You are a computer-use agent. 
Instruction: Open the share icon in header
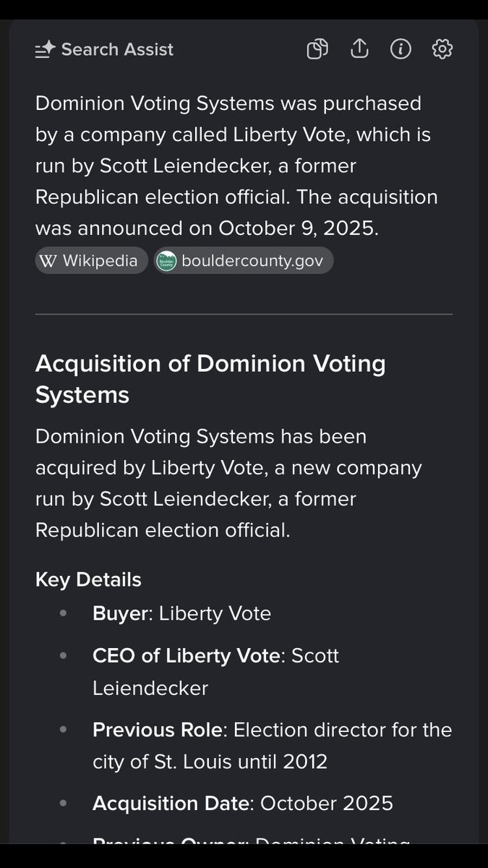coord(359,49)
